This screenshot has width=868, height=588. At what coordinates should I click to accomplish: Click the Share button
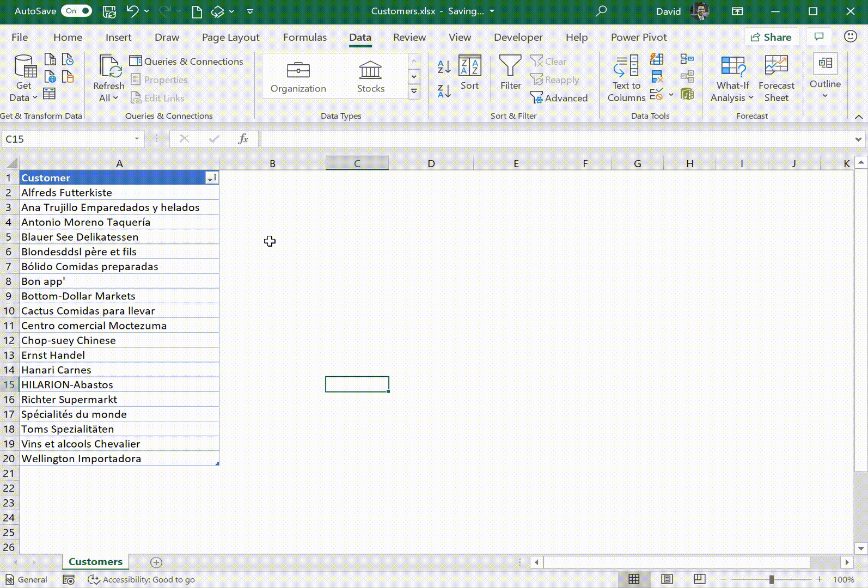[771, 37]
